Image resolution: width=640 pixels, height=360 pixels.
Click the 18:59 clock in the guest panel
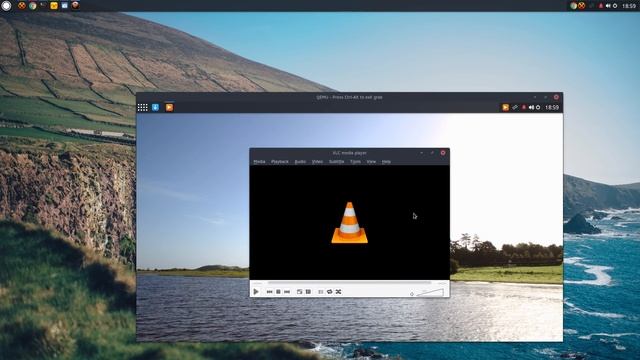click(552, 107)
